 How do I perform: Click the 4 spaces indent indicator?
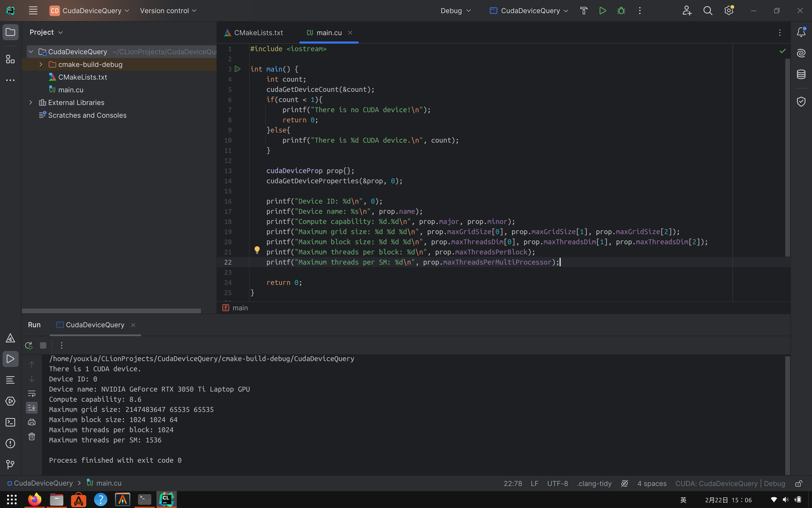(652, 483)
